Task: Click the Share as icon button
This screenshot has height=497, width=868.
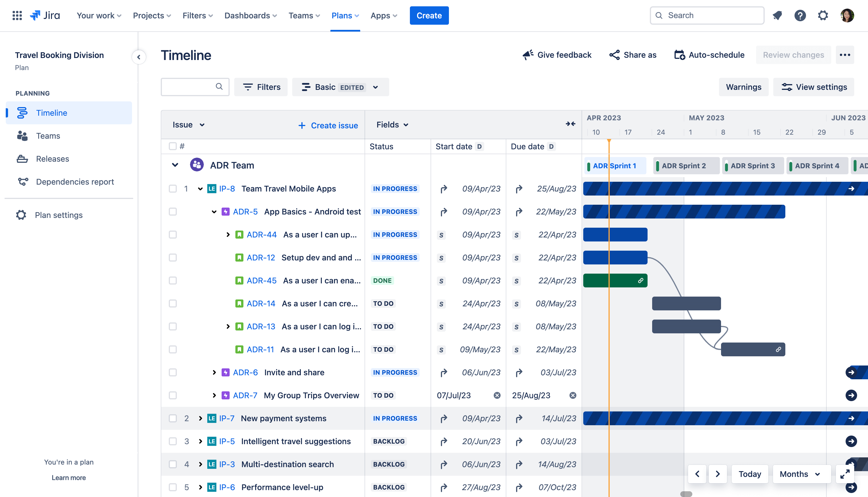Action: [x=613, y=54]
